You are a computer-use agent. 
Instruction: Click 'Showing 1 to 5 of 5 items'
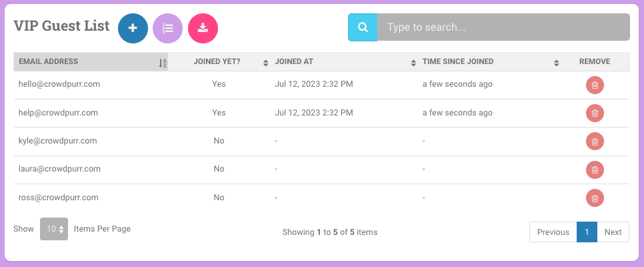(x=330, y=232)
